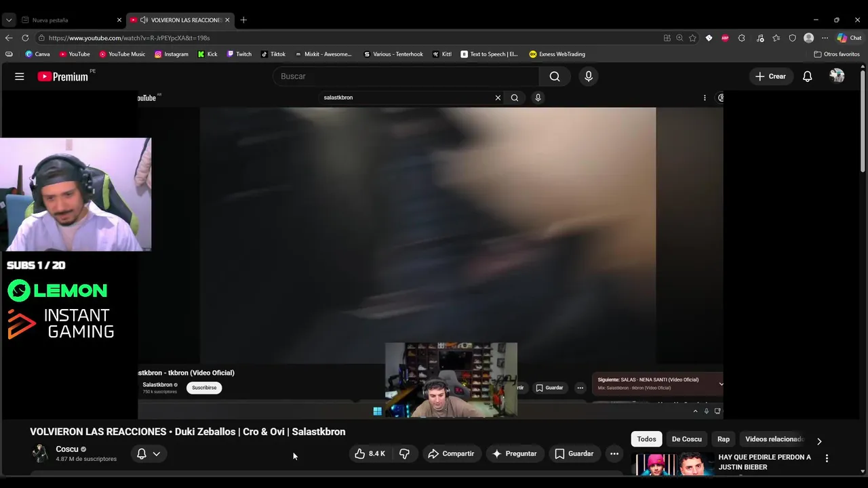Select the De Coscu filter chip
Screen dimensions: 868x488
point(686,439)
